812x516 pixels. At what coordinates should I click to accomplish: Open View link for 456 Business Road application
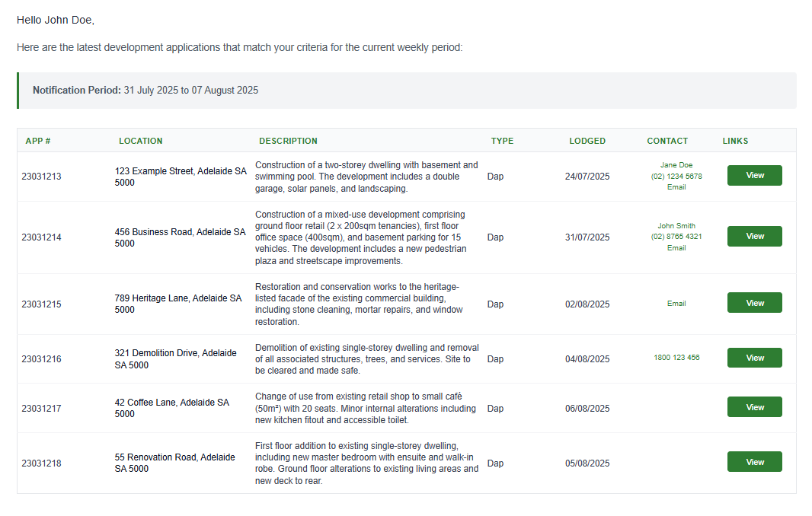pos(754,237)
